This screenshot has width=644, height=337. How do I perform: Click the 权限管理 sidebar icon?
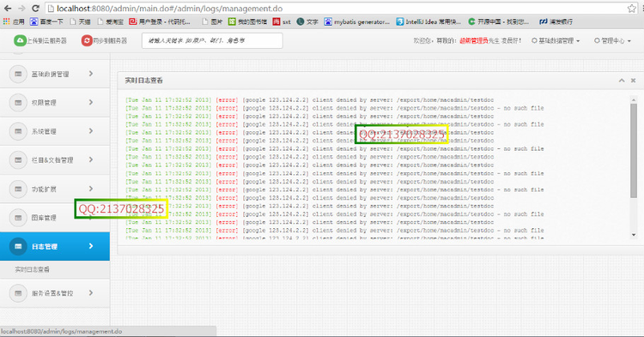click(x=18, y=103)
